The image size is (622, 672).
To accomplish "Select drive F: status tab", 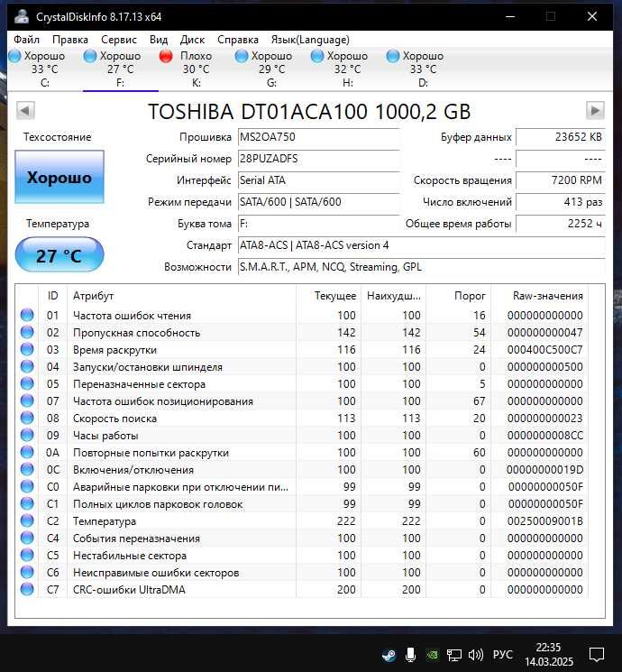I will [x=121, y=69].
